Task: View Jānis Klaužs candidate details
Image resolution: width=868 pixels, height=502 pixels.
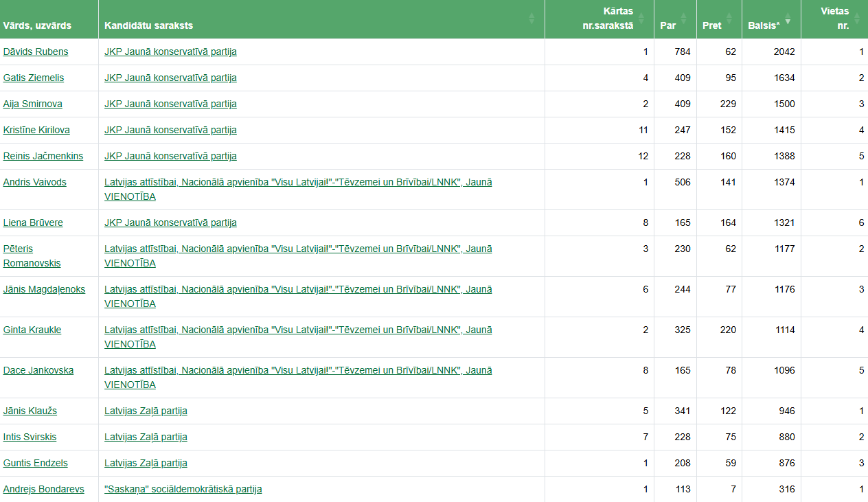Action: [x=30, y=411]
